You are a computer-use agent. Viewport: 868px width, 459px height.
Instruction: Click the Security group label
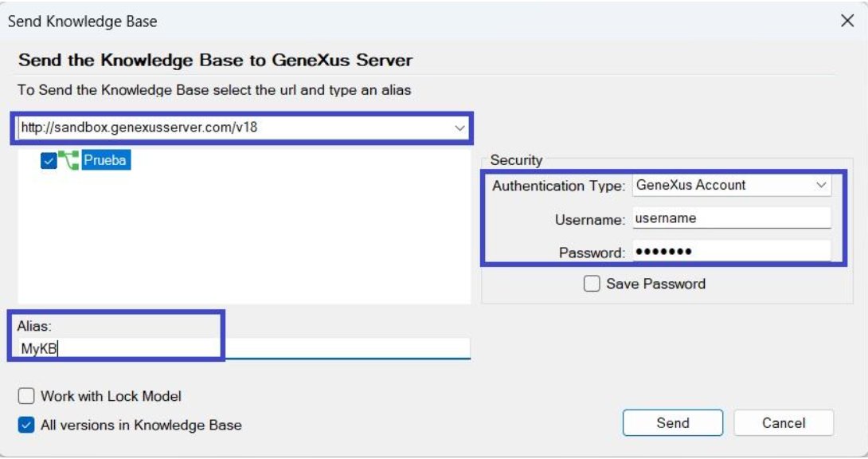click(516, 160)
